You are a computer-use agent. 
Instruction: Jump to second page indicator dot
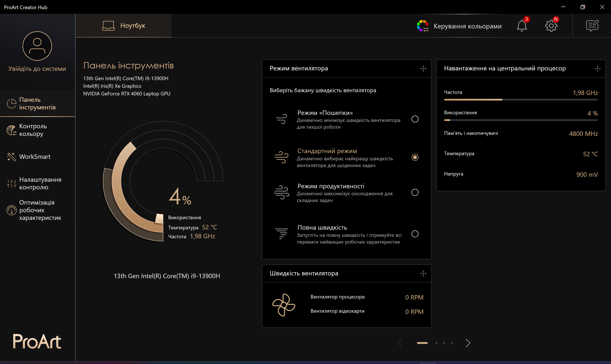coord(436,343)
